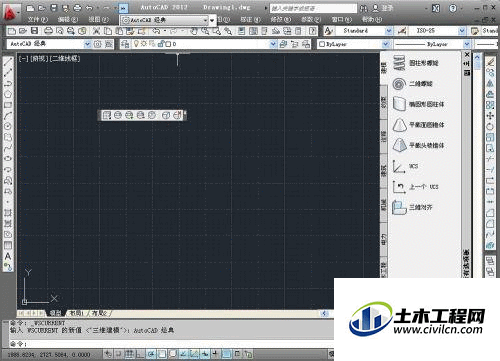
Task: Select the Polygon tool in Draw toolbar
Action: [x=8, y=94]
